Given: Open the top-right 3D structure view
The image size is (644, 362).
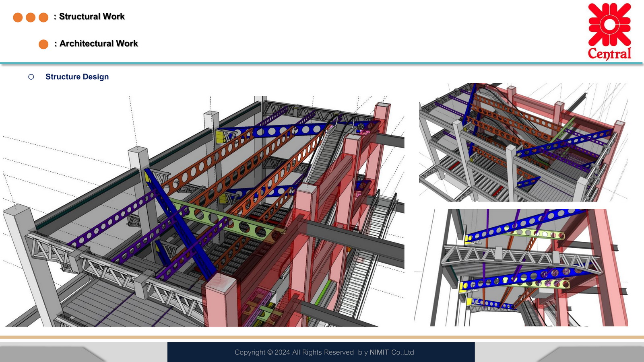Looking at the screenshot, I should point(523,142).
